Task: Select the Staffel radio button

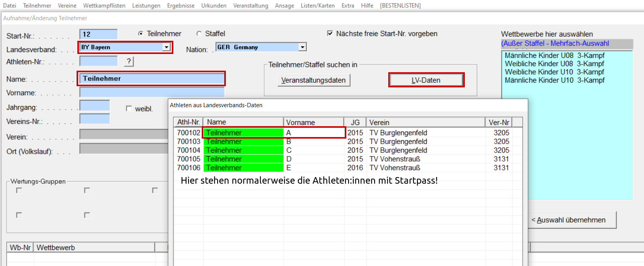Action: [x=199, y=34]
